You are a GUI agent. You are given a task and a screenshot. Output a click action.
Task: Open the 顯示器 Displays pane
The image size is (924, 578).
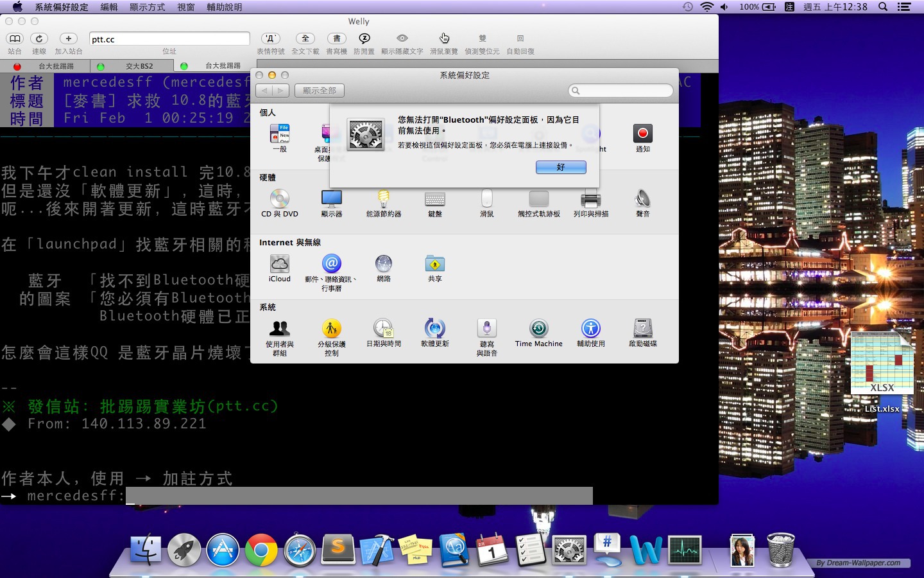tap(332, 203)
